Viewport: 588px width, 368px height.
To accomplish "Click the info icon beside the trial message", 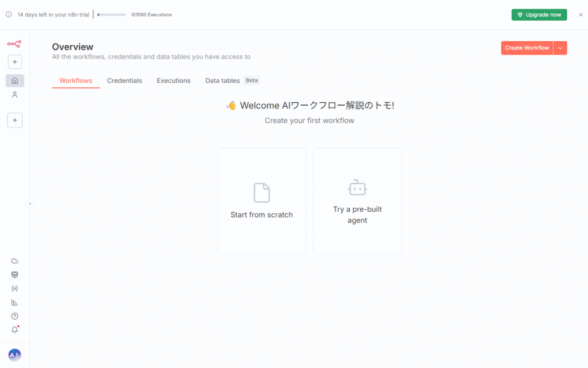I will point(9,14).
